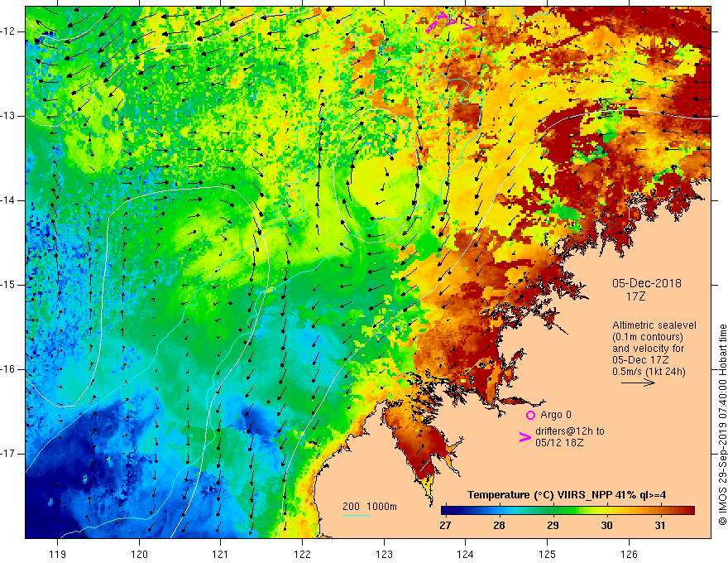The height and width of the screenshot is (563, 728).
Task: Click the Temperature VIIRS_NPP title text
Action: click(x=567, y=495)
